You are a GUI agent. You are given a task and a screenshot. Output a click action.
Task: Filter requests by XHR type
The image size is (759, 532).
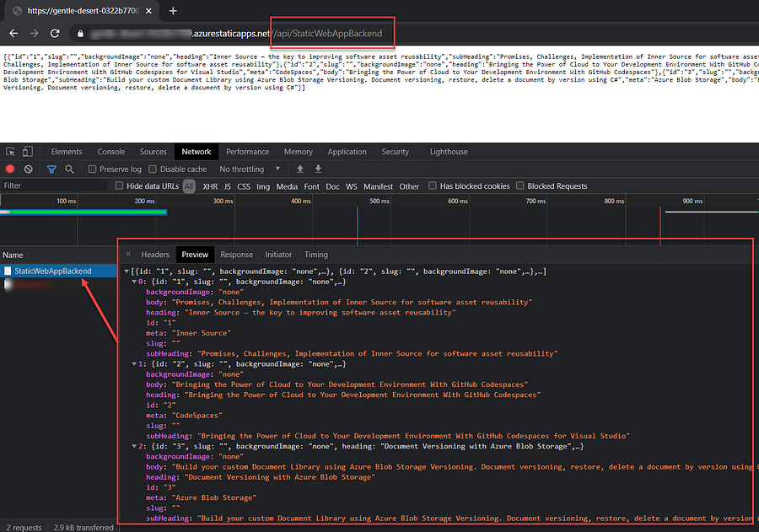tap(210, 186)
